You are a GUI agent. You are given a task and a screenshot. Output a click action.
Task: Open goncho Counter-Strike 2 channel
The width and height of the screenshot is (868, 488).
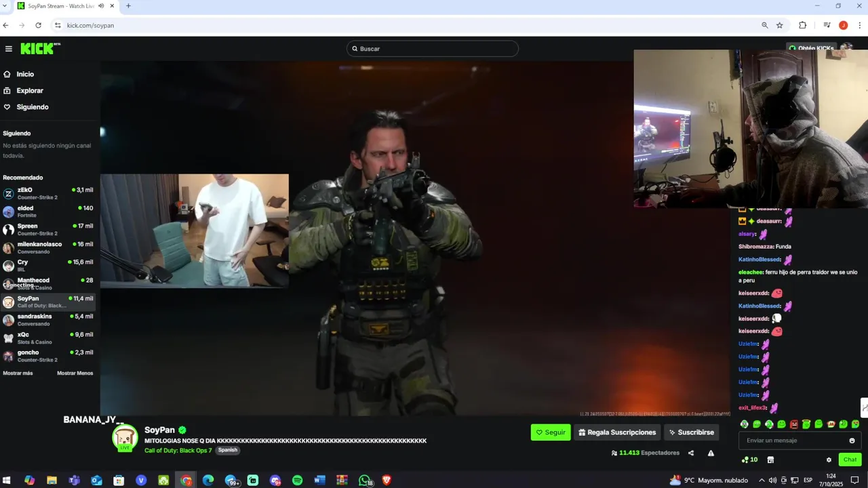[x=48, y=356]
